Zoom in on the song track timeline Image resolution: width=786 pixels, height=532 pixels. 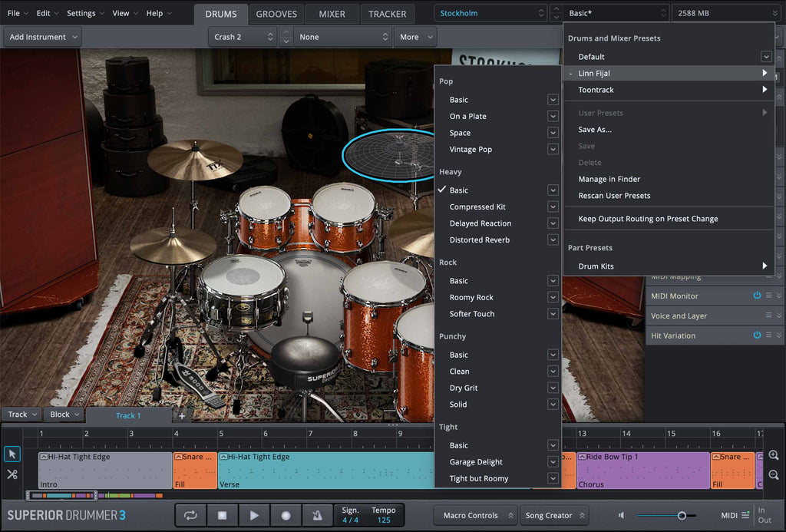click(x=774, y=455)
